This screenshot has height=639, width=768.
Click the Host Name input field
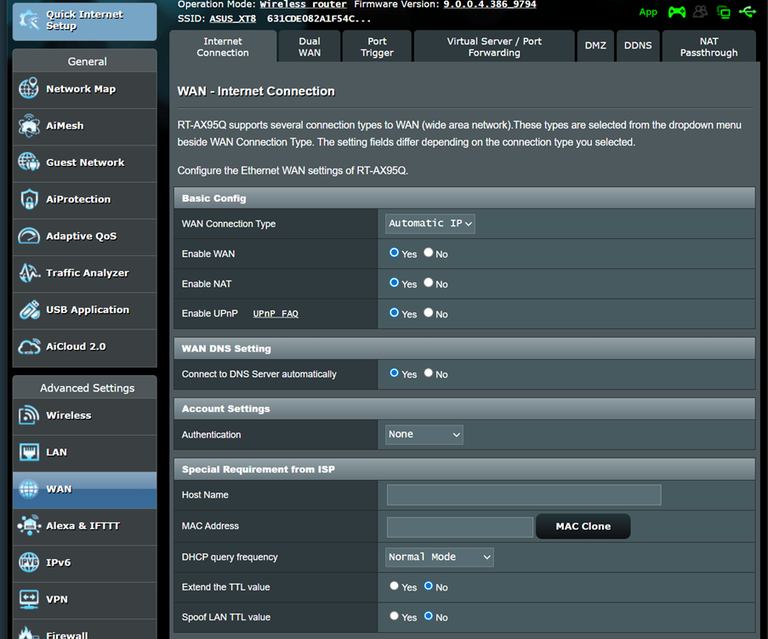click(524, 495)
